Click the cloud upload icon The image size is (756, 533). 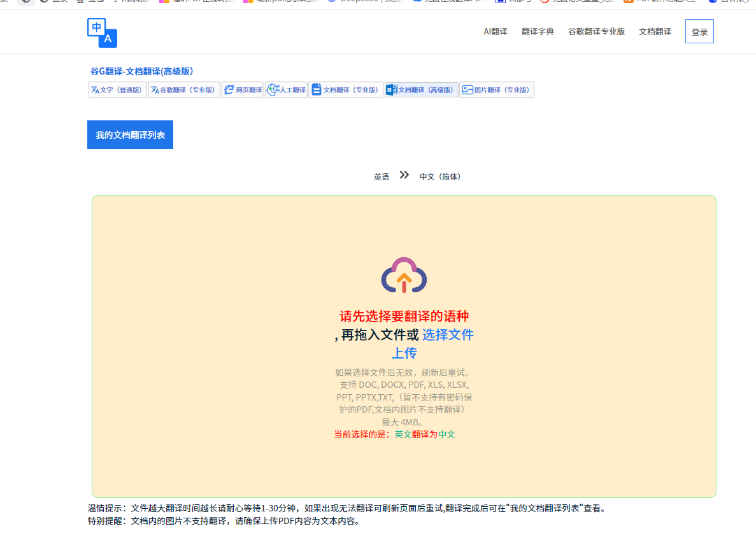coord(404,275)
